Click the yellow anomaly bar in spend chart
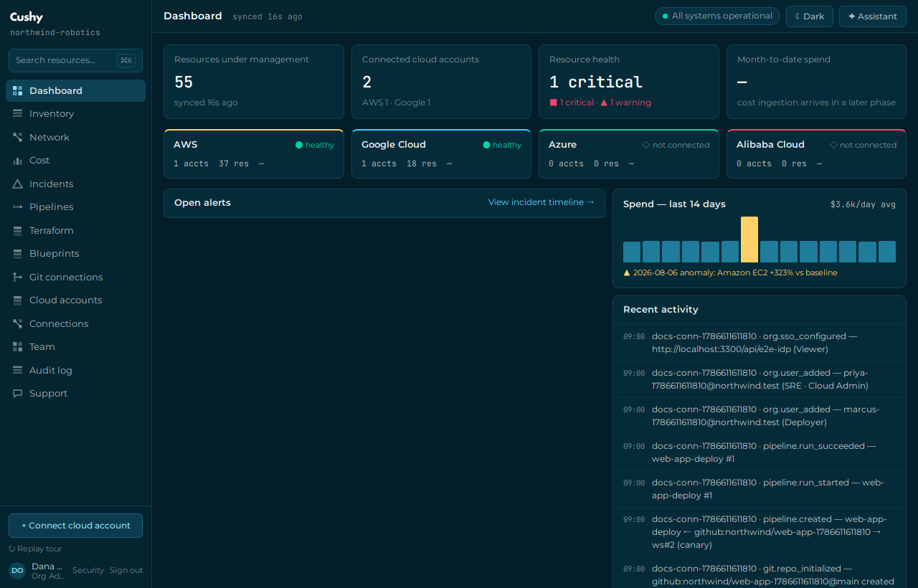Image resolution: width=918 pixels, height=588 pixels. [x=749, y=240]
